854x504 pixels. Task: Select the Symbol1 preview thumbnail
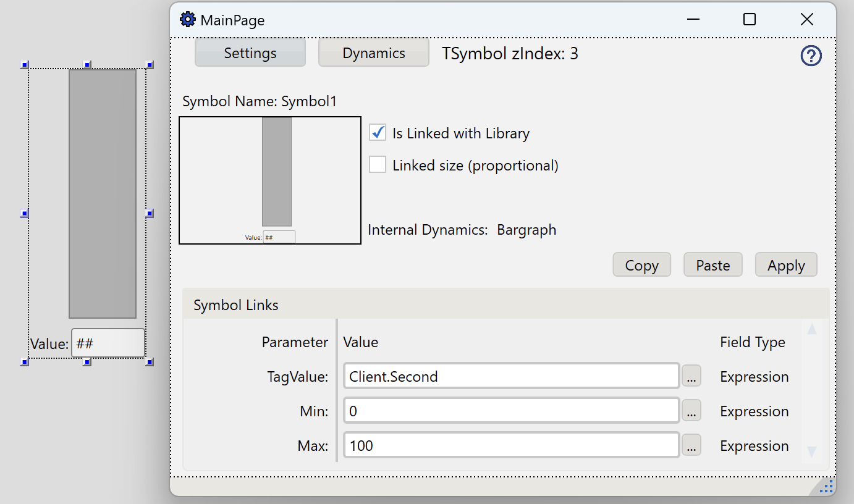[x=270, y=180]
